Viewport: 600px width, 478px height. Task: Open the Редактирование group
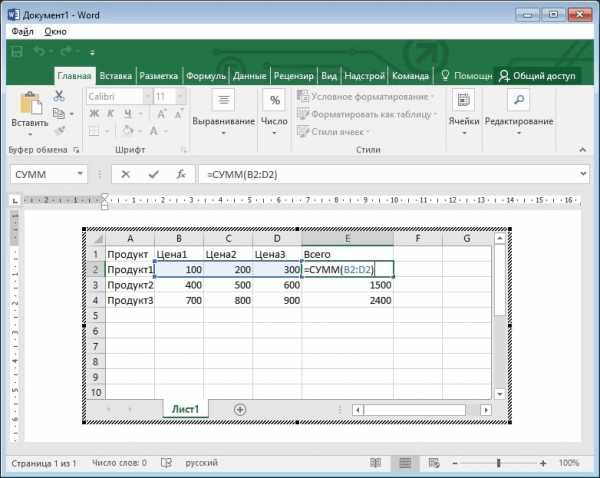tap(519, 113)
